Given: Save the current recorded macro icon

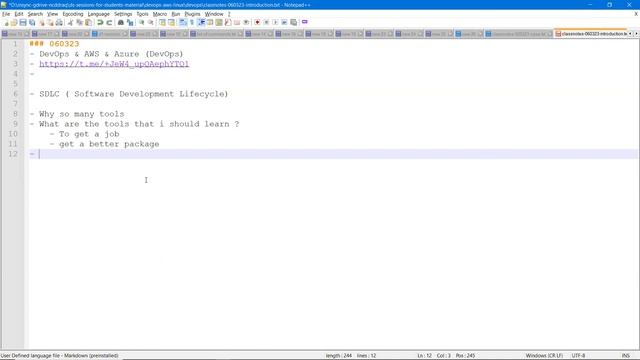Looking at the screenshot, I should [293, 22].
